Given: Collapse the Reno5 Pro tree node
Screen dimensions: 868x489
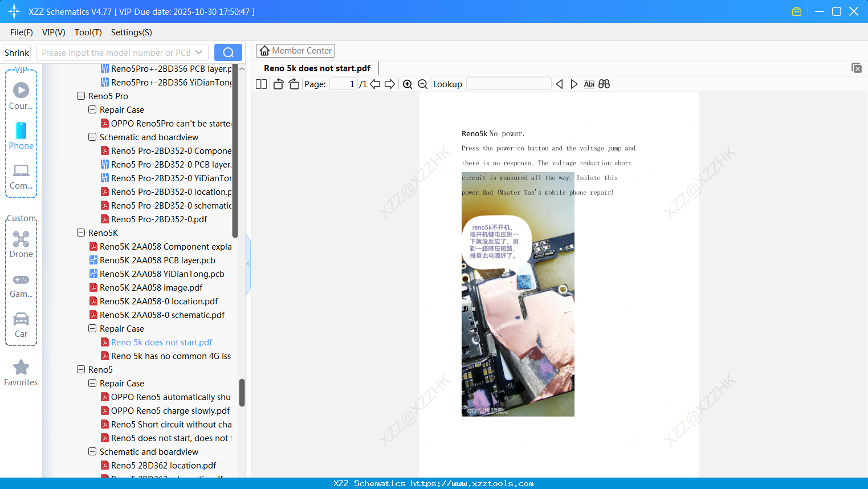Looking at the screenshot, I should (81, 96).
